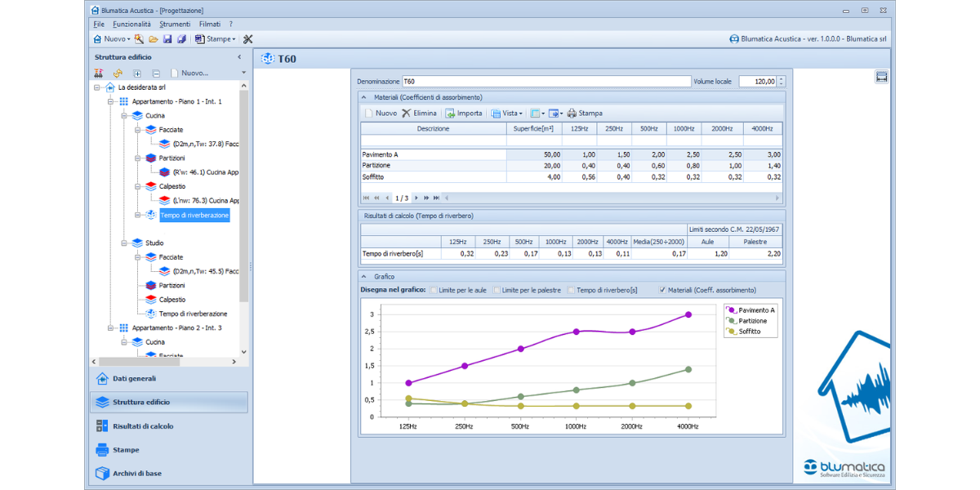Open the Vista dropdown in materials toolbar
This screenshot has width=980, height=490.
click(506, 114)
